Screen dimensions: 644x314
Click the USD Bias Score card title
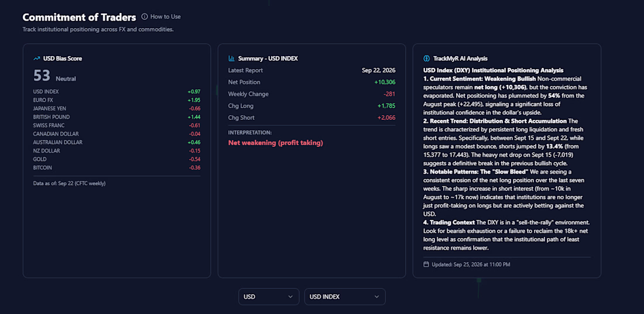(63, 58)
